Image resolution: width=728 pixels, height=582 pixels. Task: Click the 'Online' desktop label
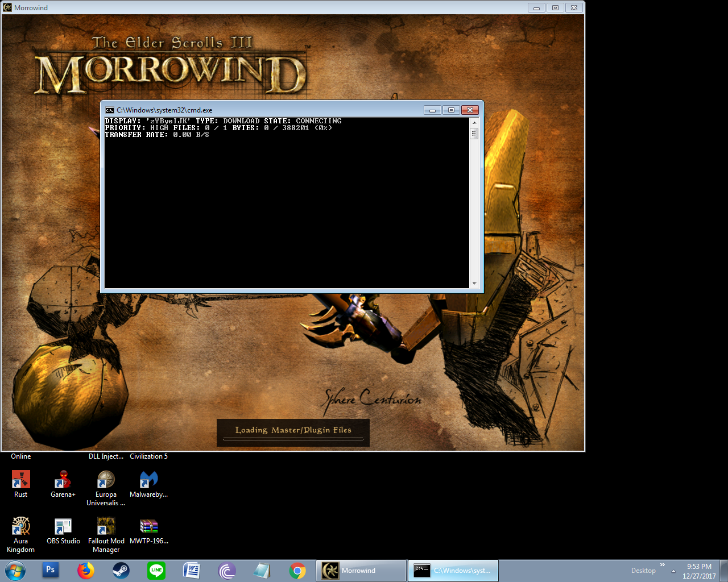21,456
